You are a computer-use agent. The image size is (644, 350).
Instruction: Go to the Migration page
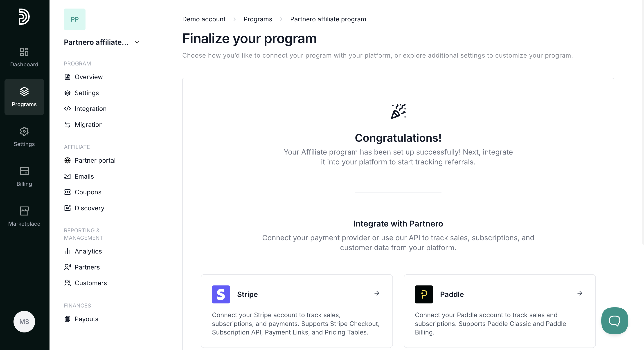coord(88,124)
